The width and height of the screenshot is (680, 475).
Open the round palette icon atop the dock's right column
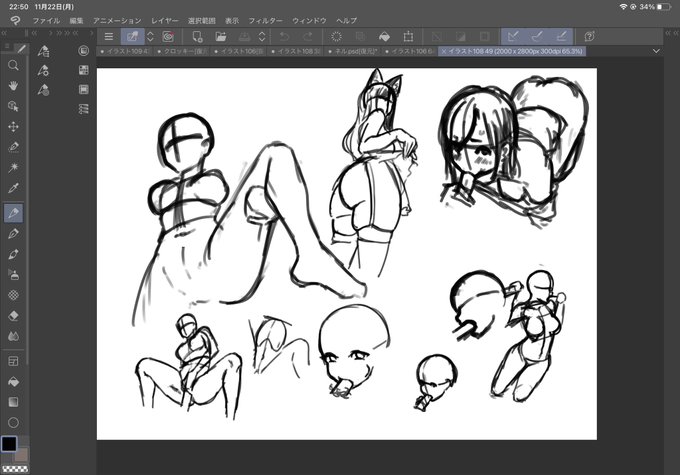[84, 51]
